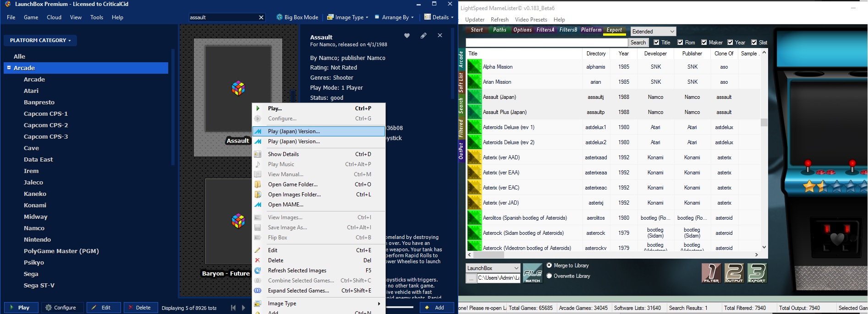Toggle the Title search checkbox
This screenshot has height=314, width=868.
pos(657,43)
